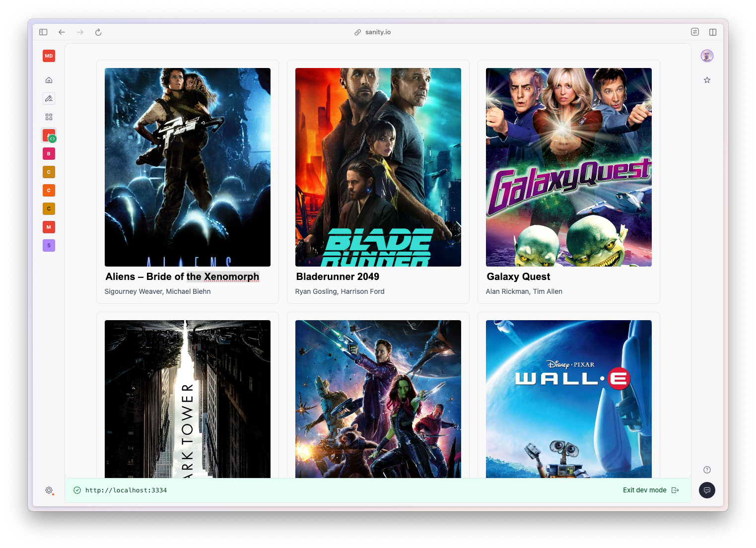
Task: Click title 'Aliens – Bride of the Xenomorph'
Action: coord(182,276)
